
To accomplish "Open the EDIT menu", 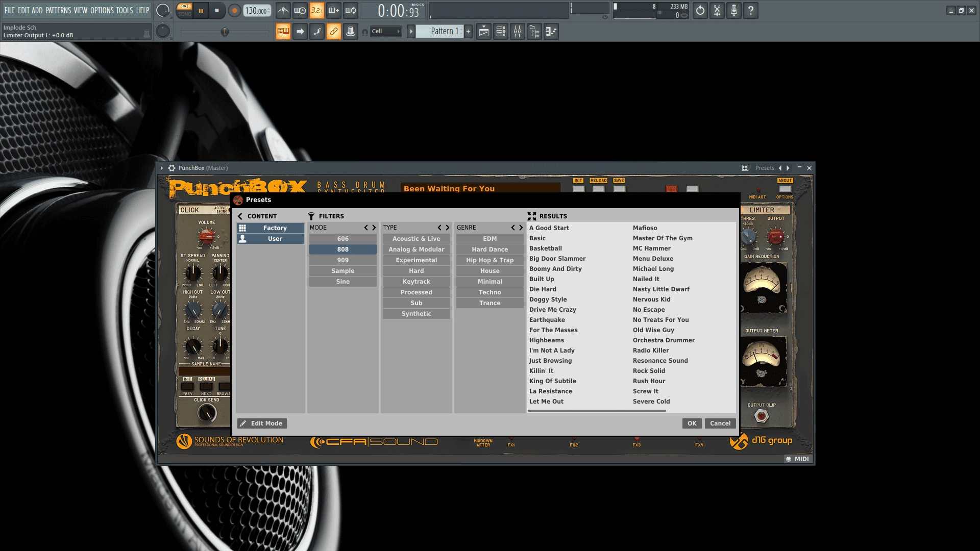I will coord(23,10).
